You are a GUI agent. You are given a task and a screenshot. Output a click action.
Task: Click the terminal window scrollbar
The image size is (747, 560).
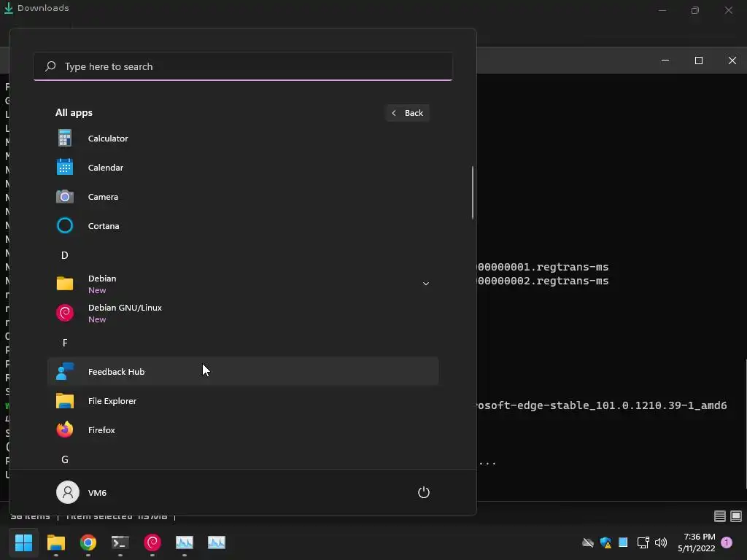745,424
